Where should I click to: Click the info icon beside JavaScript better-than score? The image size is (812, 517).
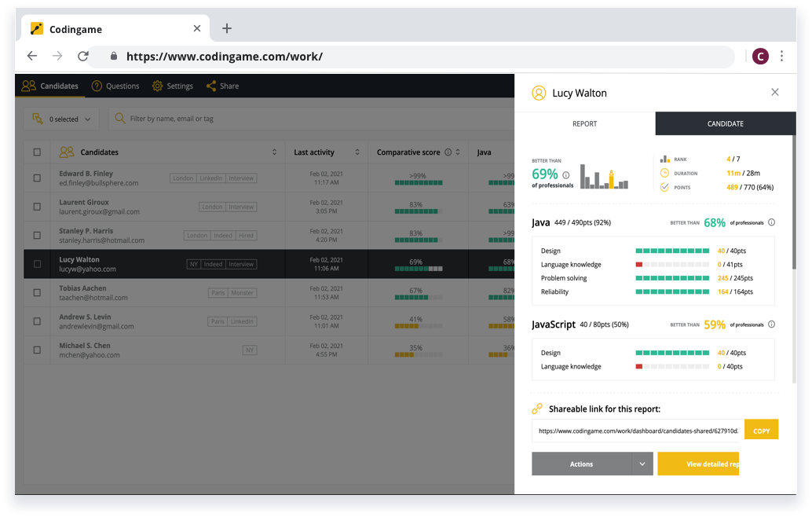pos(771,324)
